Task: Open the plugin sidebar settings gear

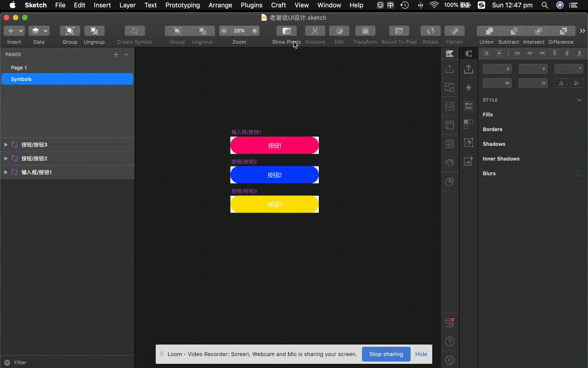Action: pos(450,360)
